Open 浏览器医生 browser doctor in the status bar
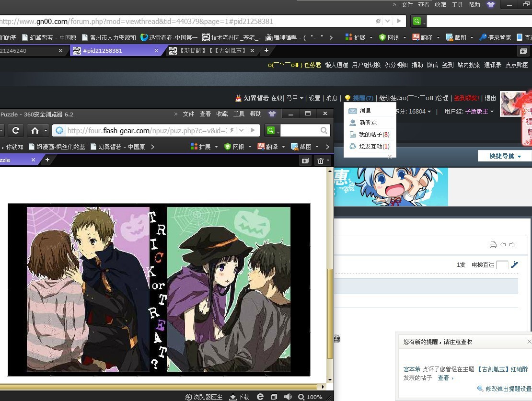The width and height of the screenshot is (532, 401). [204, 397]
